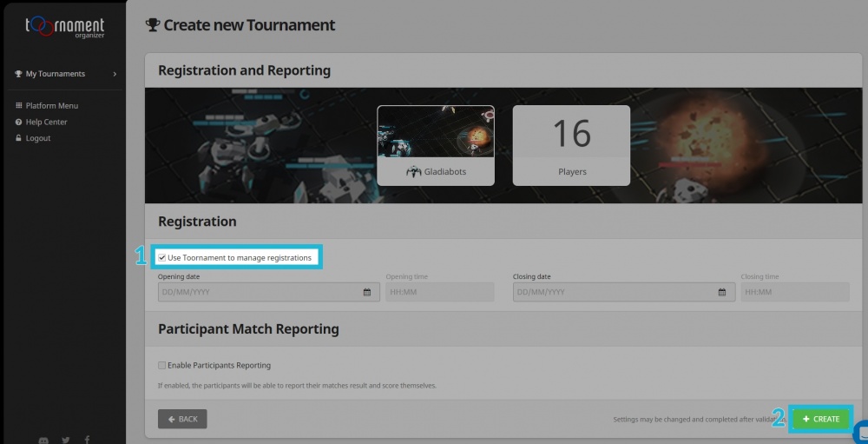
Task: Open the Twitter icon in sidebar footer
Action: tap(66, 441)
